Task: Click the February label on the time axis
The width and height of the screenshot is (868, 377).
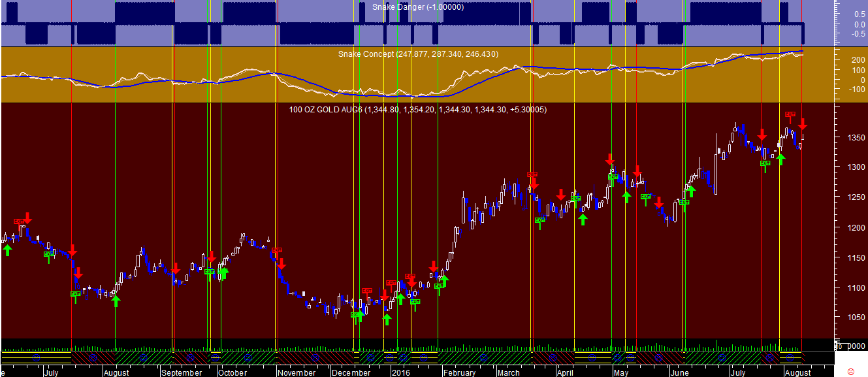Action: coord(459,373)
